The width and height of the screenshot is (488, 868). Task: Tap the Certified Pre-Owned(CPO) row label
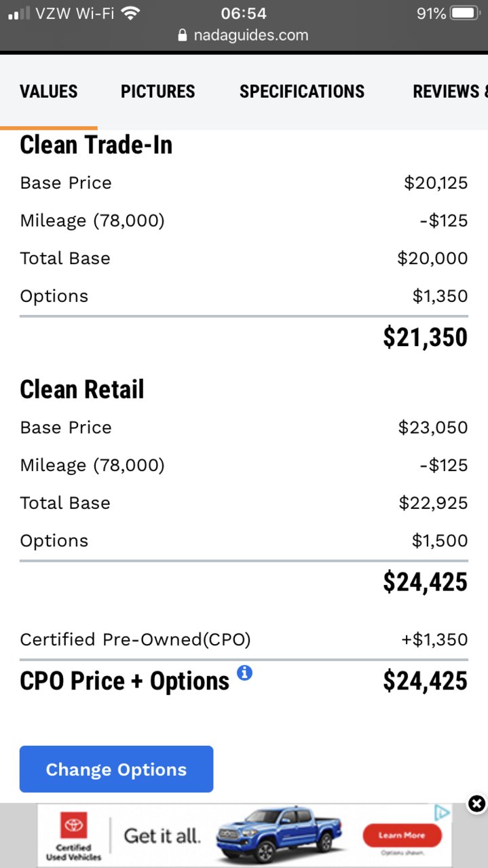click(135, 639)
